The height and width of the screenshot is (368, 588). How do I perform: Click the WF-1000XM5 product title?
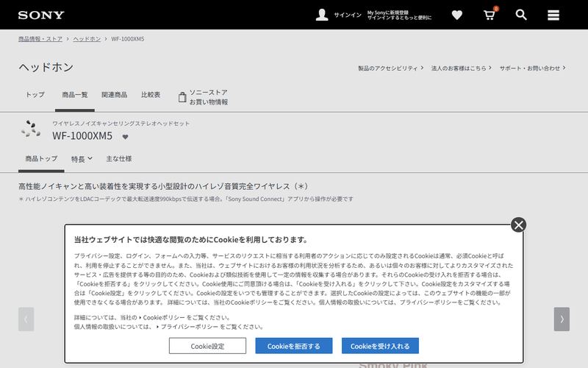tap(82, 136)
